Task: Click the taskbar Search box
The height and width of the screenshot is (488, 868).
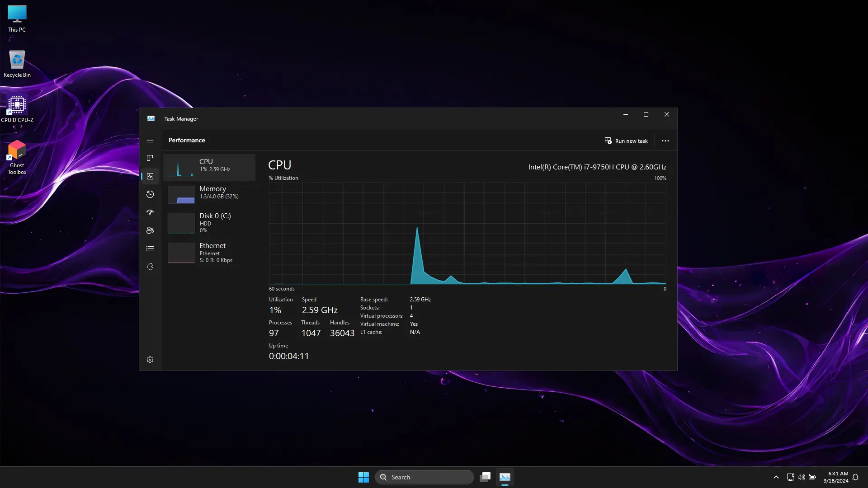Action: 424,477
